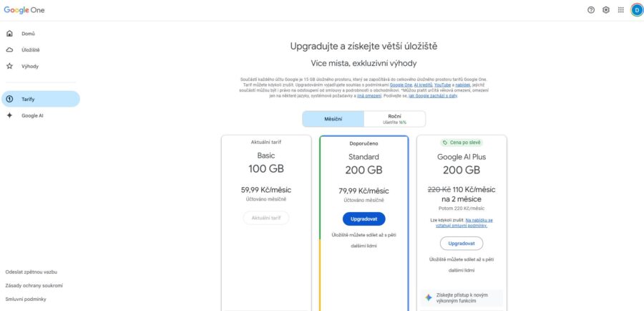Click the colorful Gemini sparkle icon
Viewport: 644px width, 311px height.
pyautogui.click(x=429, y=298)
